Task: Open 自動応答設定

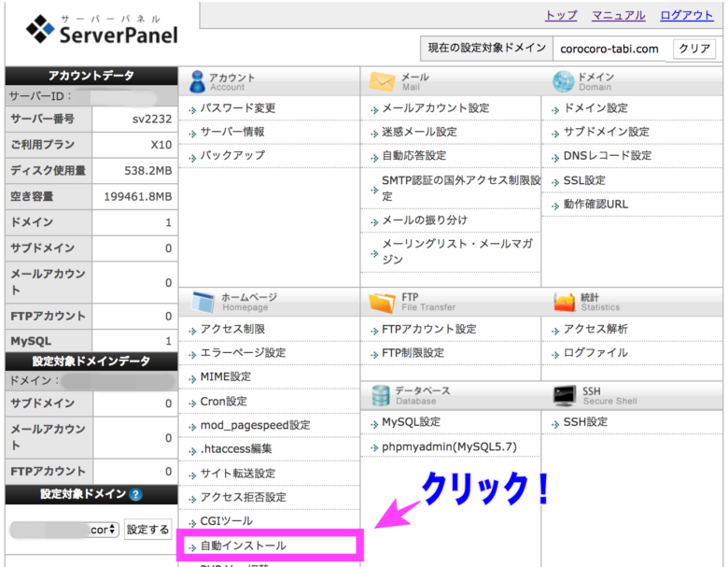Action: point(413,156)
